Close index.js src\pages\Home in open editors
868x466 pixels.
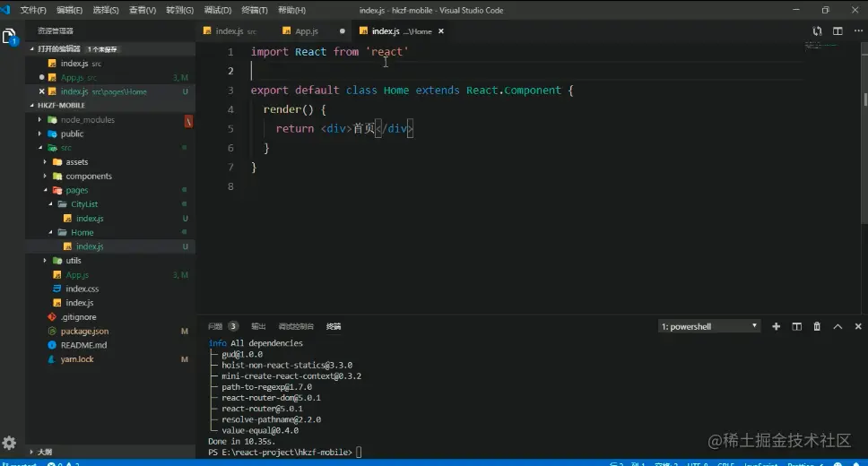[41, 91]
